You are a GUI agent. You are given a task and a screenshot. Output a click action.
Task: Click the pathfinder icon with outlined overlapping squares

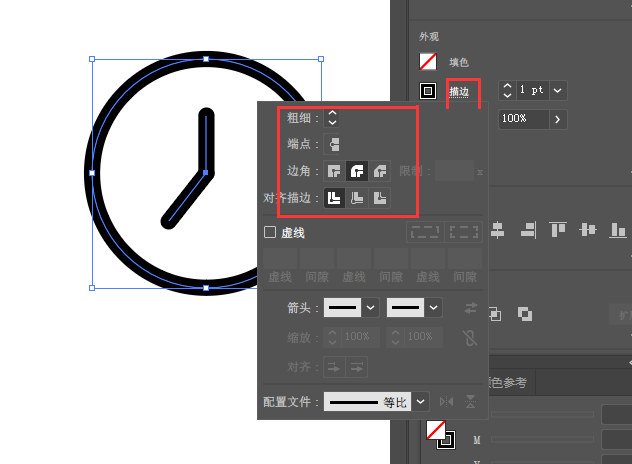[496, 314]
